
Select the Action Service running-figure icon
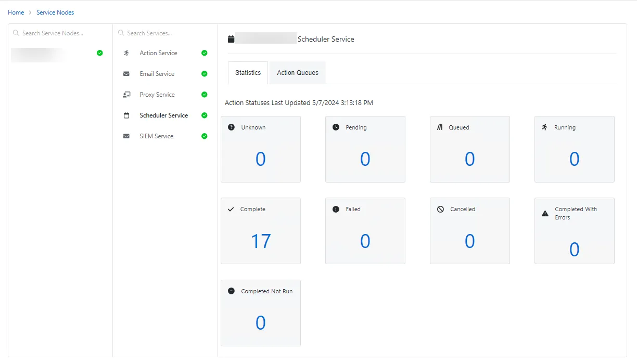point(125,53)
